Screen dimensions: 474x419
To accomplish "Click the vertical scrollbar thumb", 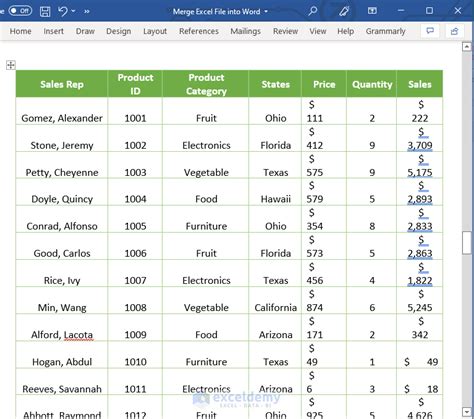I will 467,243.
